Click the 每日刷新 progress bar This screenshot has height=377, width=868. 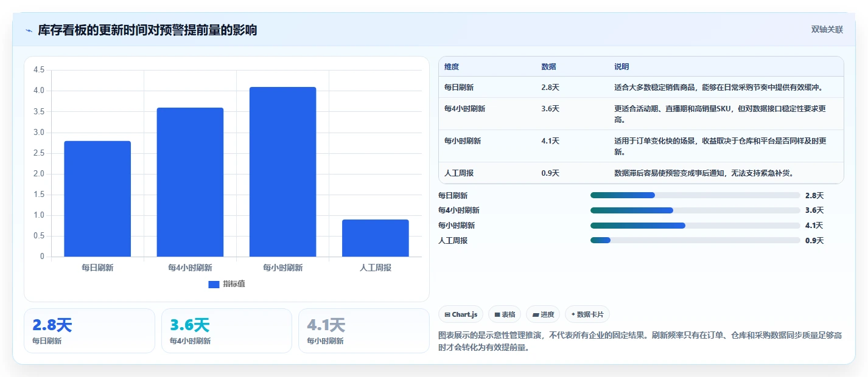click(695, 195)
